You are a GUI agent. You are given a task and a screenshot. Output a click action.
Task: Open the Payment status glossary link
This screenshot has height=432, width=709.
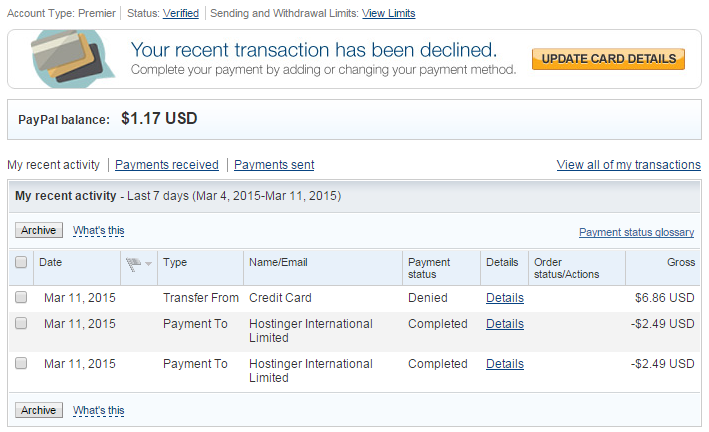636,232
